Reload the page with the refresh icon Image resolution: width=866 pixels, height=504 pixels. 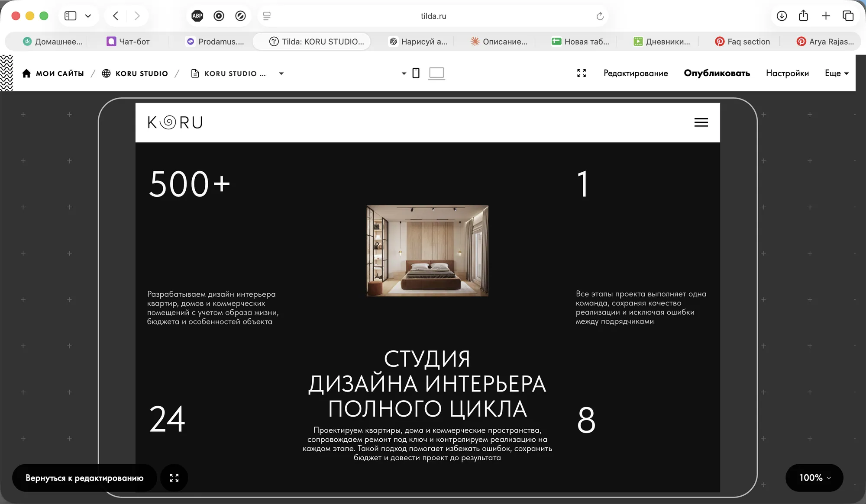[x=600, y=16]
